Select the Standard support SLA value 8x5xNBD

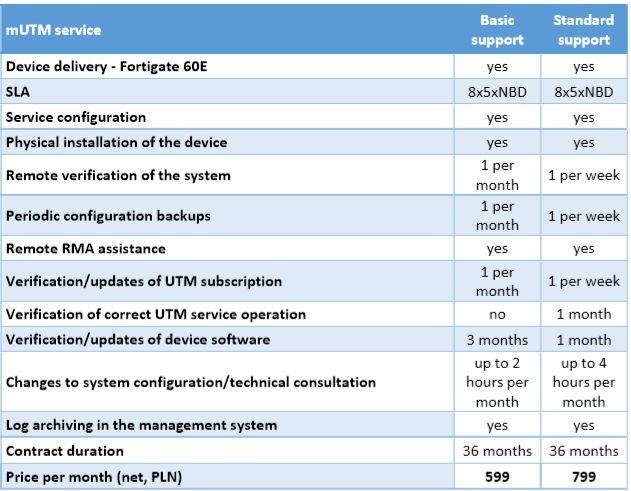[x=584, y=92]
